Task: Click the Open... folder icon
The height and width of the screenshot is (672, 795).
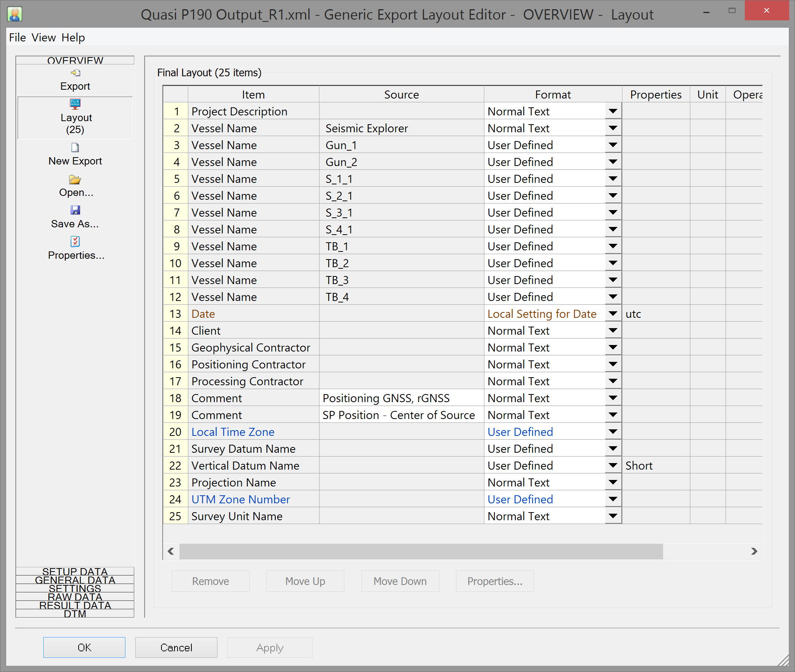Action: (x=75, y=179)
